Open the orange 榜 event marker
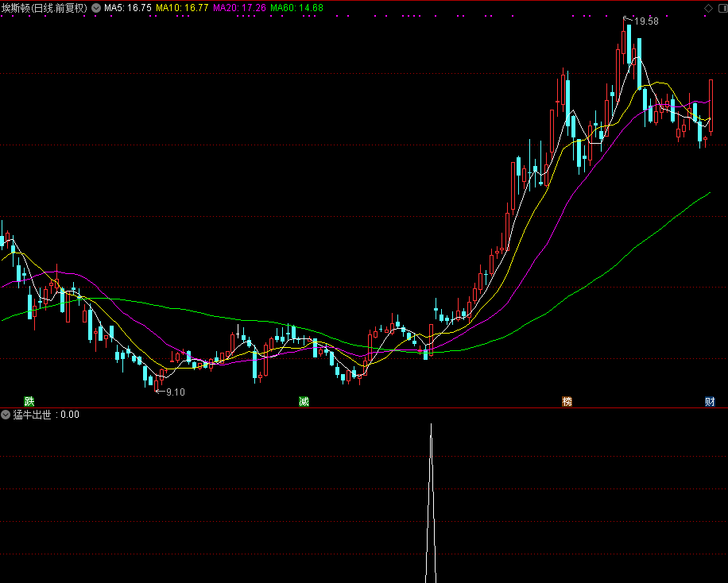728x583 pixels. tap(567, 402)
